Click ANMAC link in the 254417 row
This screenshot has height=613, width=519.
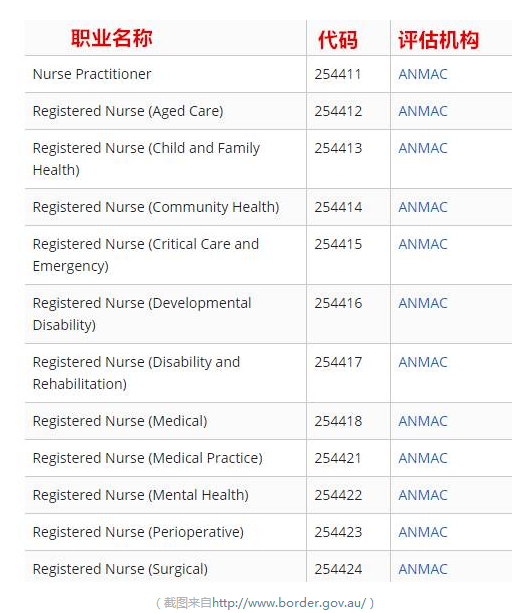tap(422, 362)
